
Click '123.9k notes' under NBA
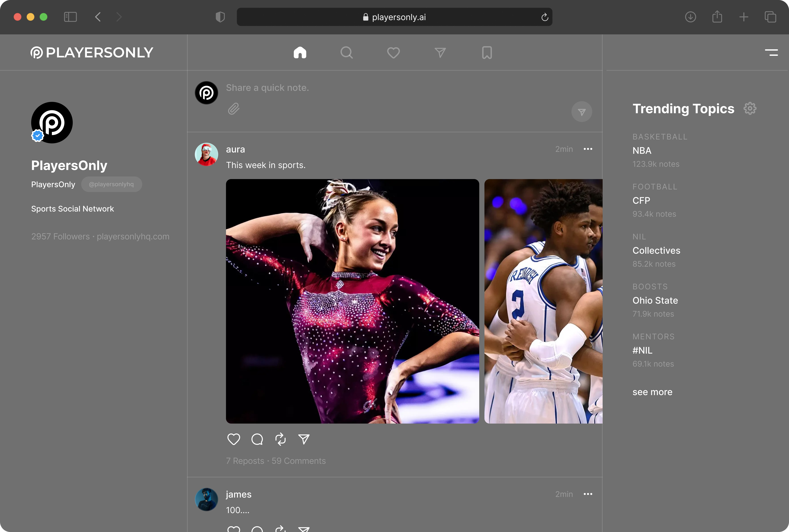[656, 164]
